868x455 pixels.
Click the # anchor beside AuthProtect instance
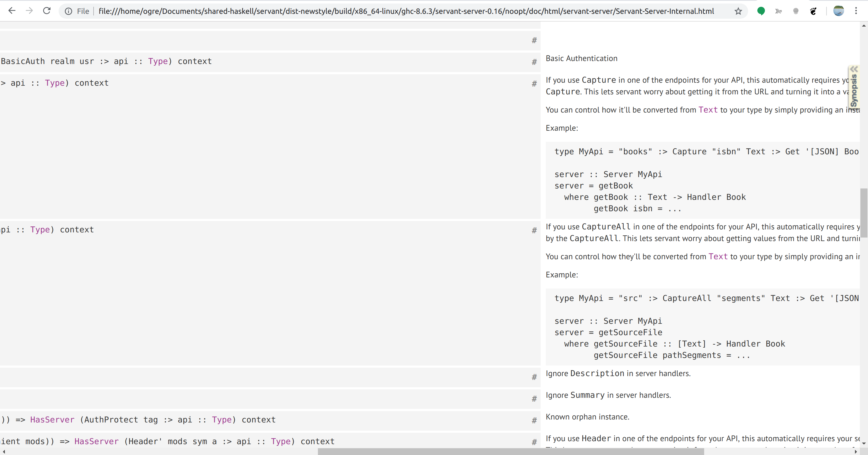tap(534, 420)
